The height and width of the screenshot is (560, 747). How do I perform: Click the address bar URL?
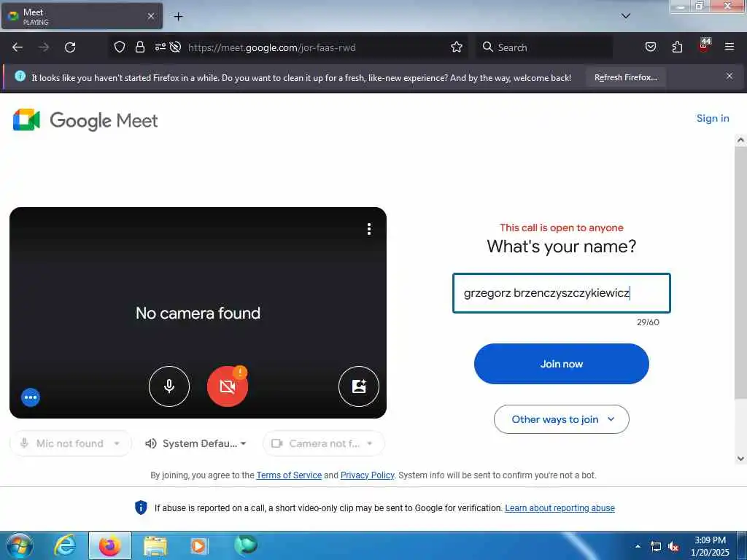point(271,47)
